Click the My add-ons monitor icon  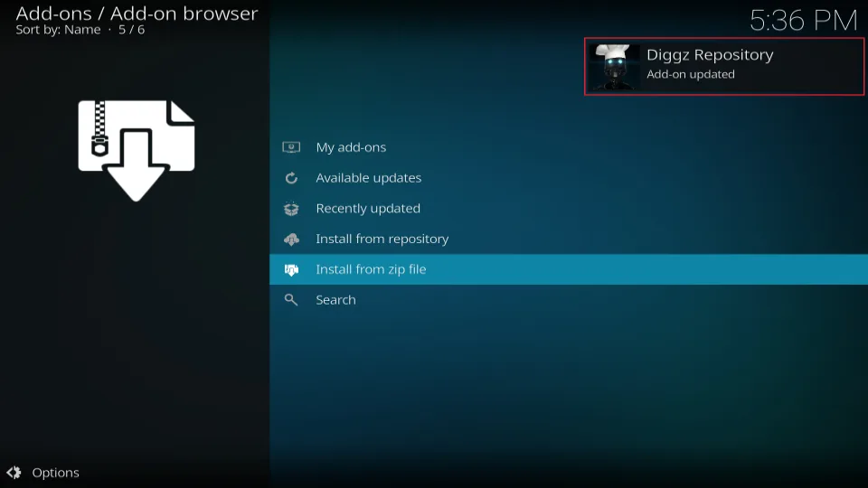(291, 147)
